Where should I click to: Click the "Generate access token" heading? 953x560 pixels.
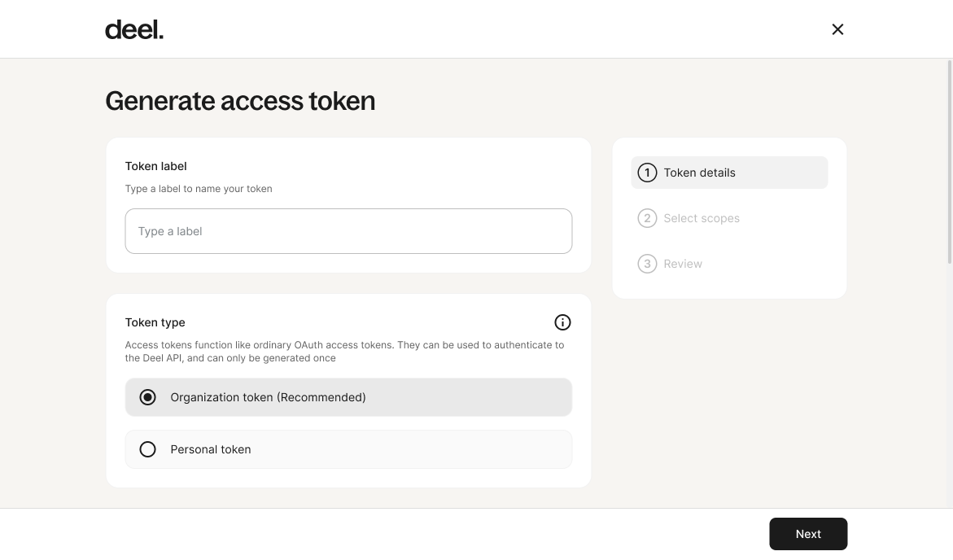pyautogui.click(x=240, y=101)
